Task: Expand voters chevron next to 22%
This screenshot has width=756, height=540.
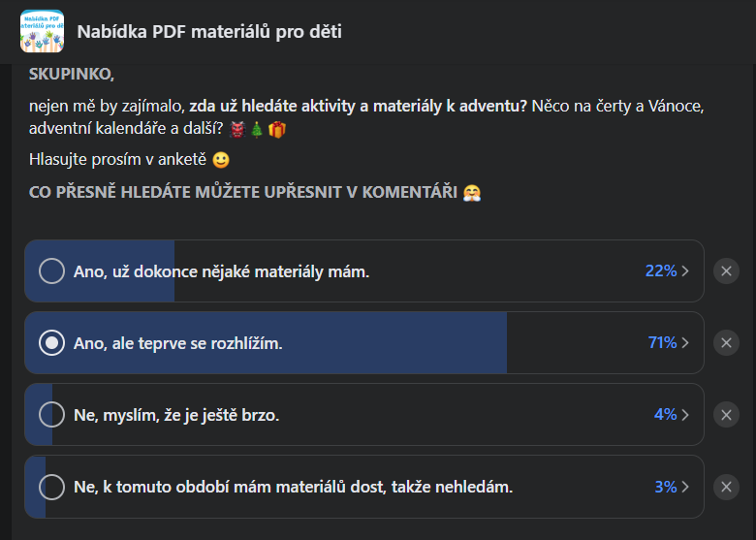Action: click(686, 271)
